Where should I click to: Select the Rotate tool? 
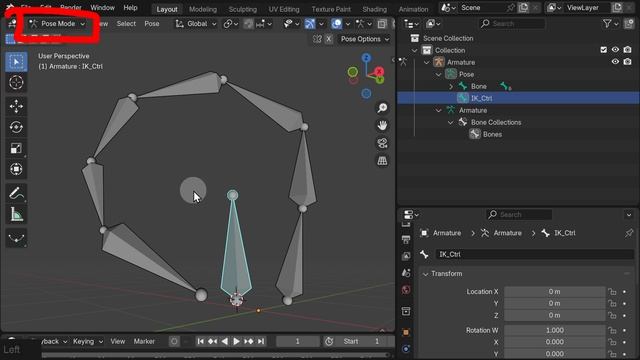click(x=16, y=127)
